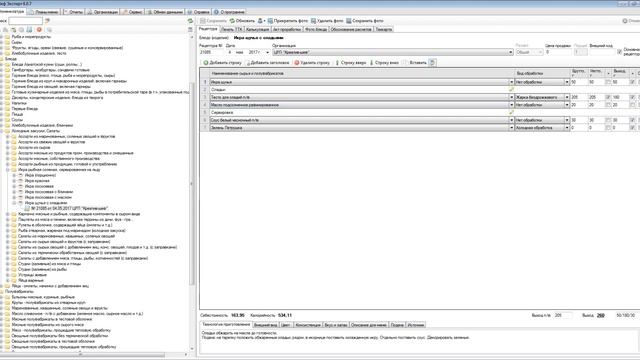Expand the Икра красная tree node
This screenshot has height=360, width=640.
click(14, 181)
